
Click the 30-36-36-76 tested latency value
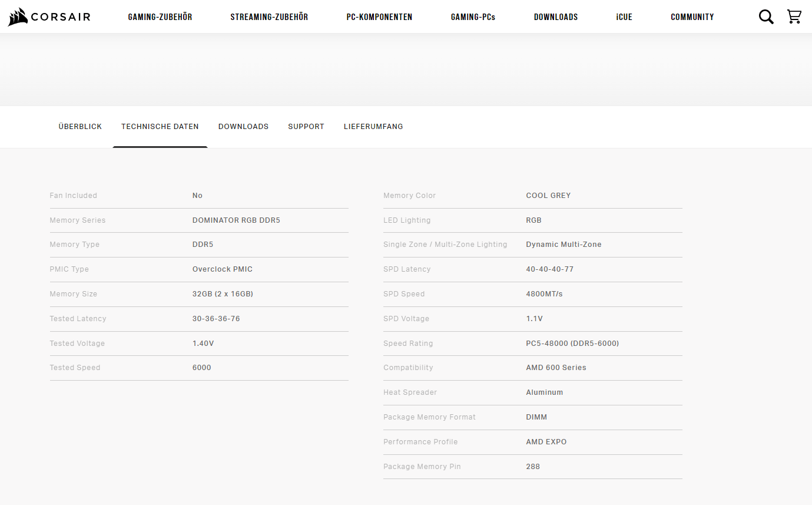click(216, 319)
